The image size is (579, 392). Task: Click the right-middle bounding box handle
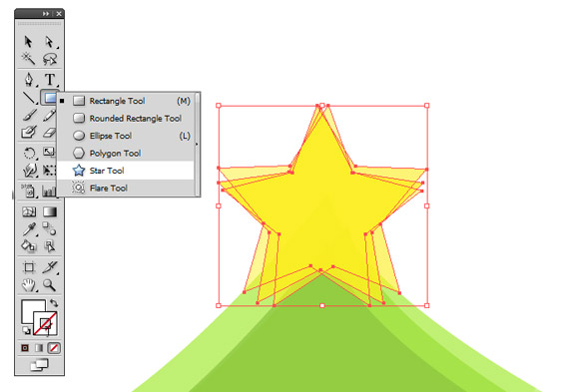pos(427,205)
